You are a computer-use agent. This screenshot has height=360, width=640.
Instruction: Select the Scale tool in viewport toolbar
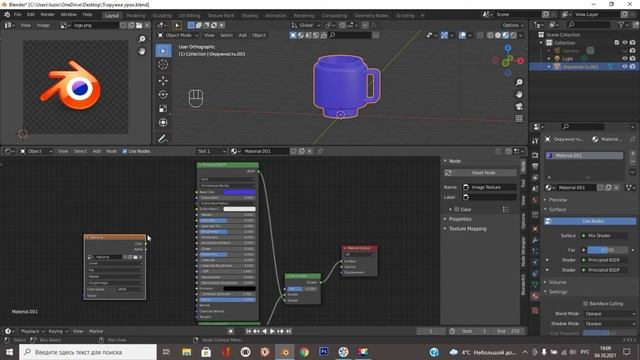(x=163, y=108)
